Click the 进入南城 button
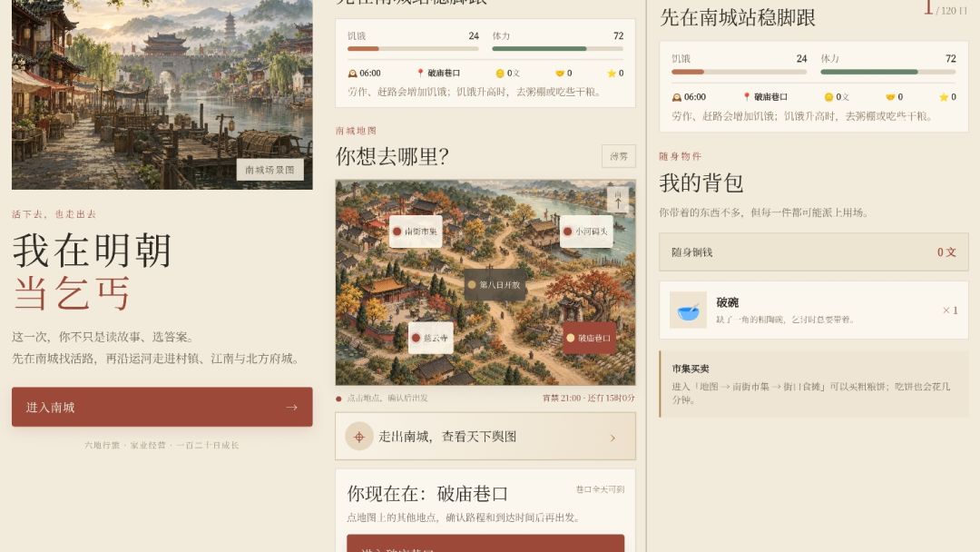Viewport: 980px width, 552px height. [162, 407]
